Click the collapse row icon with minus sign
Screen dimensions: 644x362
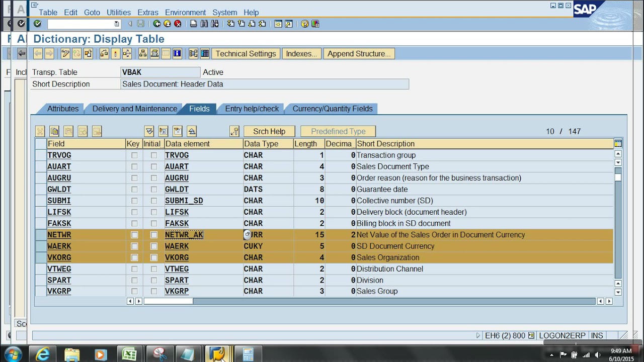pyautogui.click(x=178, y=131)
